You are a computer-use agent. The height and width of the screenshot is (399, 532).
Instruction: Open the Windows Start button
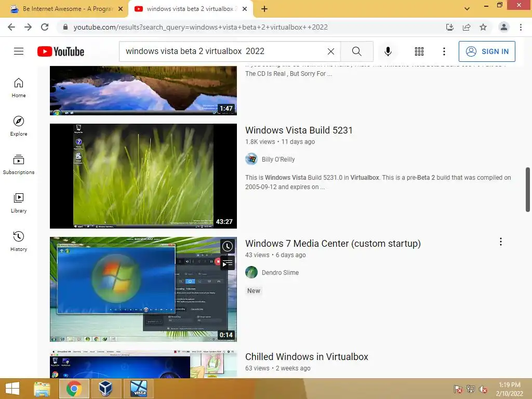pyautogui.click(x=12, y=389)
